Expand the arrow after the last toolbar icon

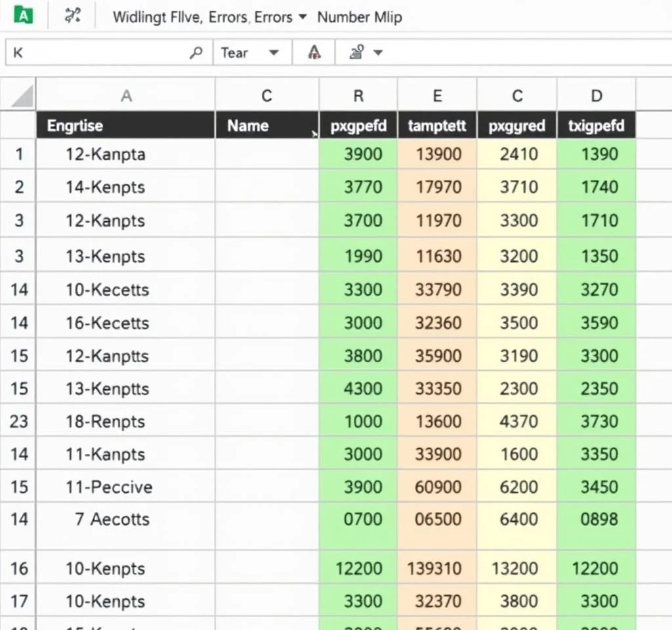pyautogui.click(x=378, y=53)
